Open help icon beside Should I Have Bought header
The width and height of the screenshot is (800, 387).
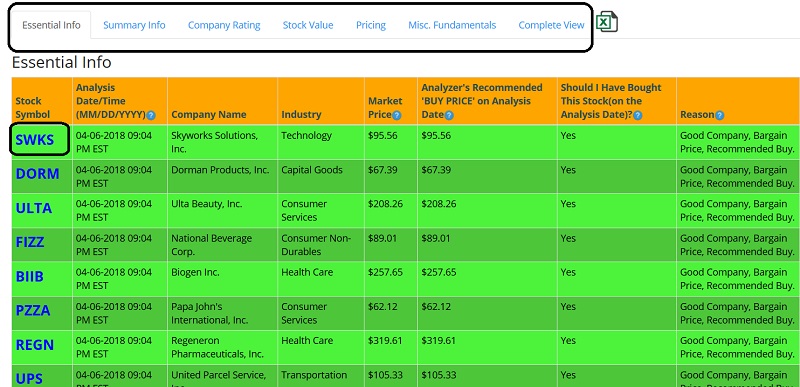pyautogui.click(x=637, y=115)
